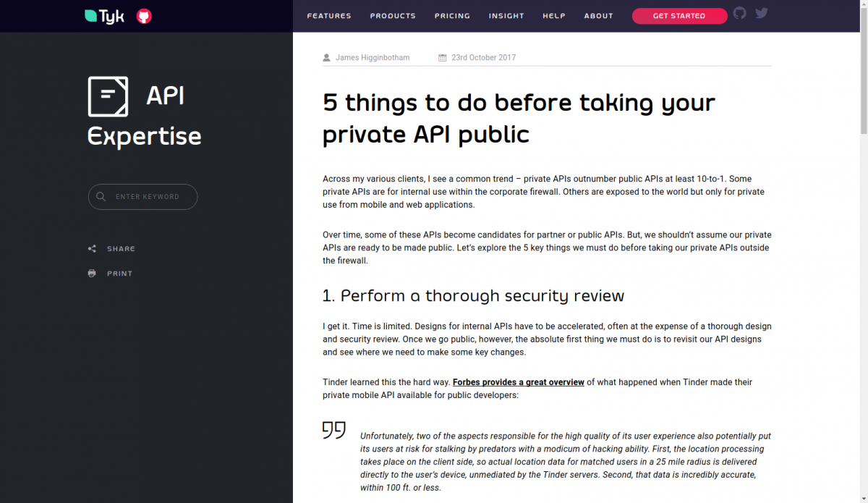
Task: Click the Get Started button
Action: click(679, 15)
